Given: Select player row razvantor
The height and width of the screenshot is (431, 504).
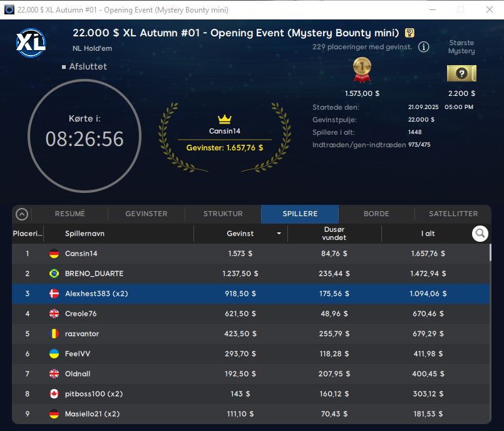Looking at the screenshot, I should (250, 334).
